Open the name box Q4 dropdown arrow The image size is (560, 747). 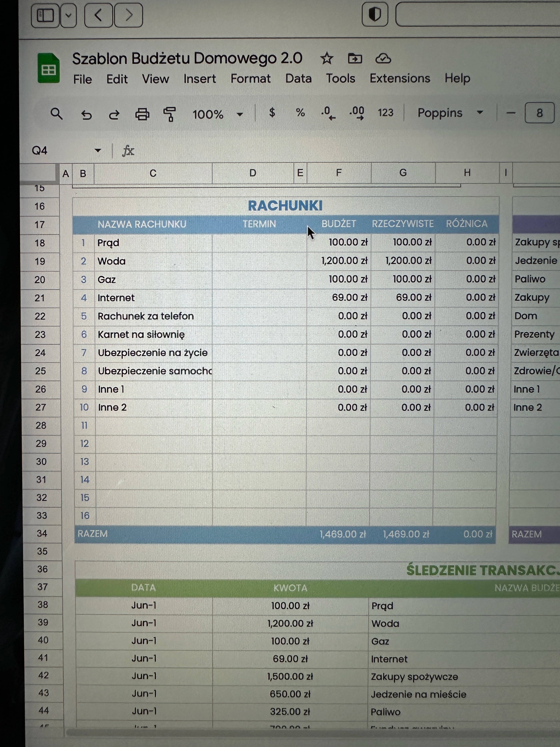coord(98,150)
